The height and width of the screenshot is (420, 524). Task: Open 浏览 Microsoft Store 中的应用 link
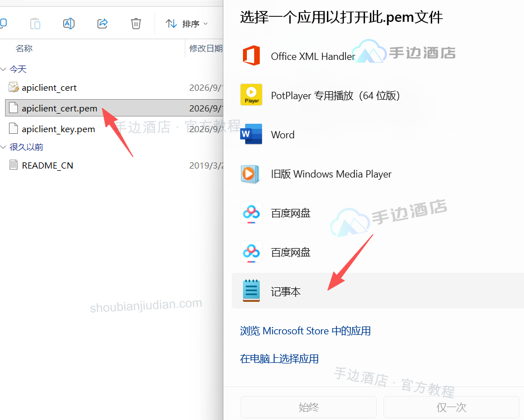point(306,331)
